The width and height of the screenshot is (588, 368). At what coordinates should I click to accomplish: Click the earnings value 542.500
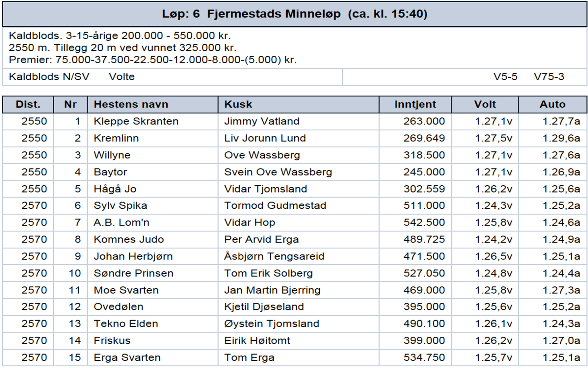[x=424, y=223]
